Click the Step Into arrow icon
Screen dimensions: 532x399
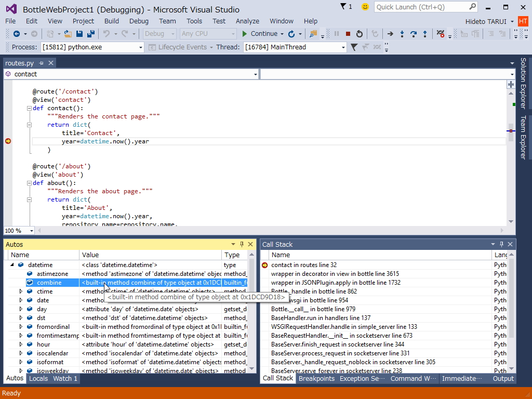click(402, 34)
